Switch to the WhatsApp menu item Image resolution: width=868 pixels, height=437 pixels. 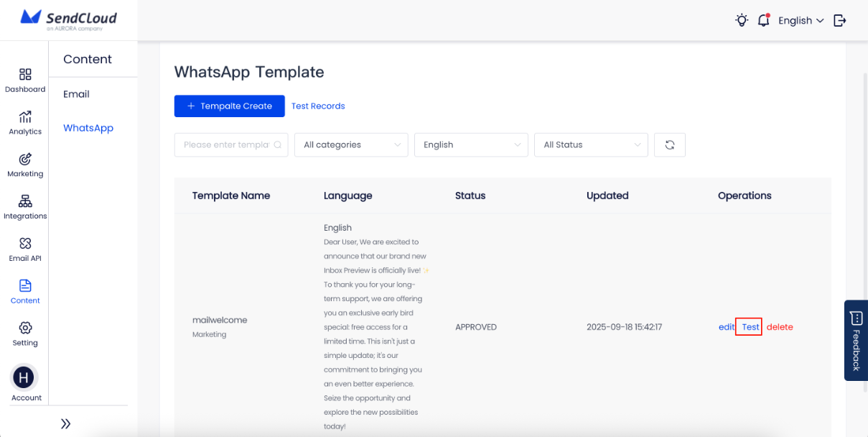(x=88, y=127)
